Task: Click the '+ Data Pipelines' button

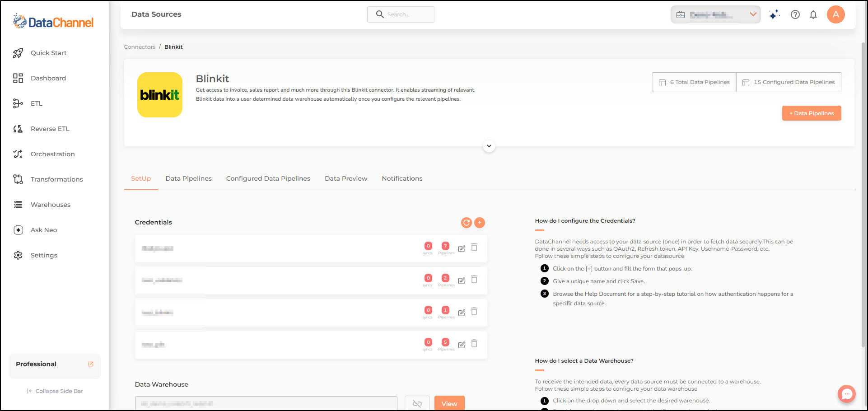Action: 812,113
